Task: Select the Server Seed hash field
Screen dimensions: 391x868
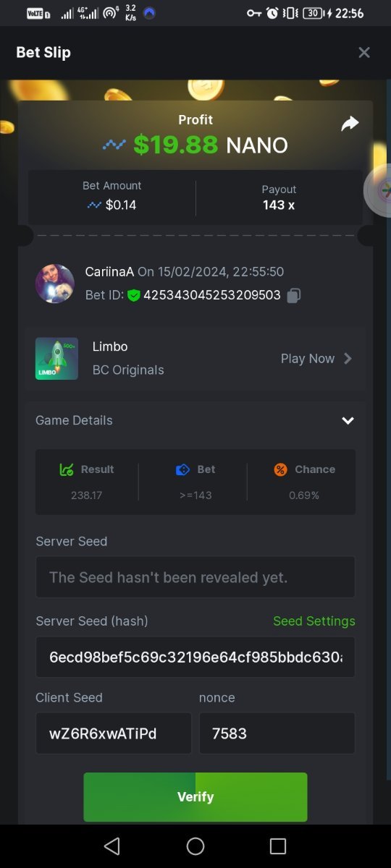Action: (195, 657)
